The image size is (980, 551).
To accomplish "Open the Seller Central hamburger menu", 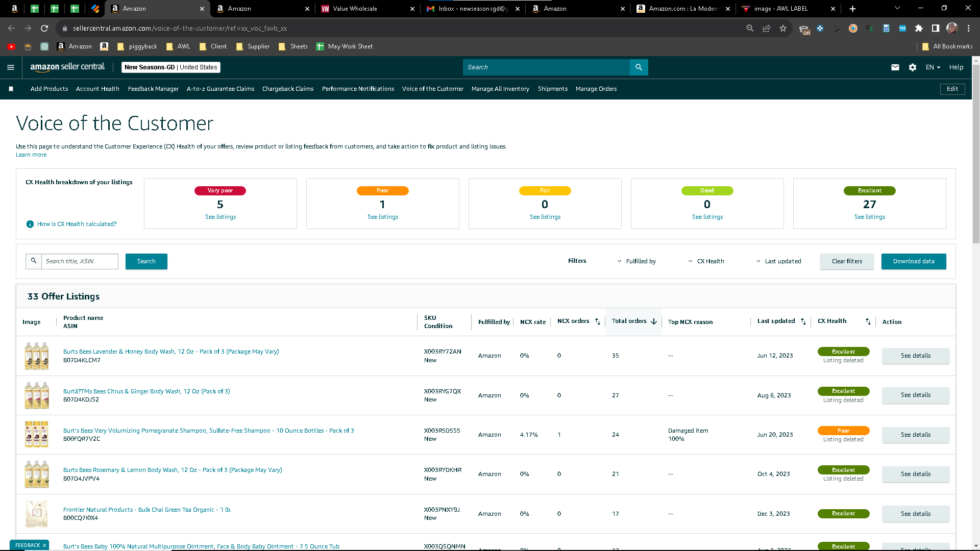I will [x=11, y=67].
